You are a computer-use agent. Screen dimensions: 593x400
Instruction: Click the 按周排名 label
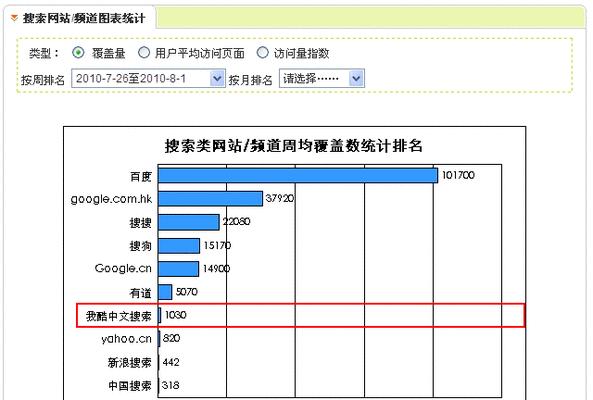(43, 80)
